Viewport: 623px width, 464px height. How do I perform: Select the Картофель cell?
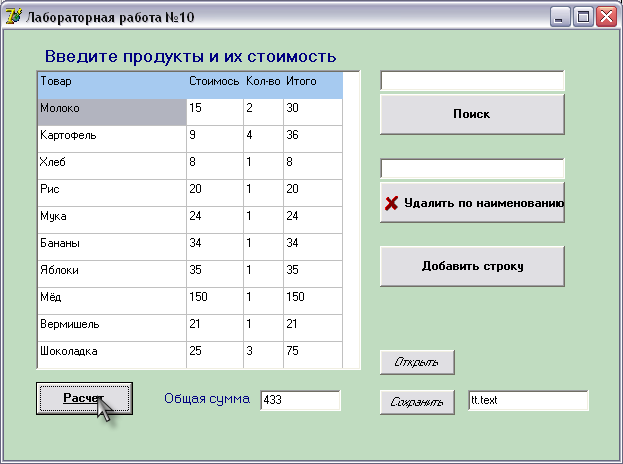(112, 139)
